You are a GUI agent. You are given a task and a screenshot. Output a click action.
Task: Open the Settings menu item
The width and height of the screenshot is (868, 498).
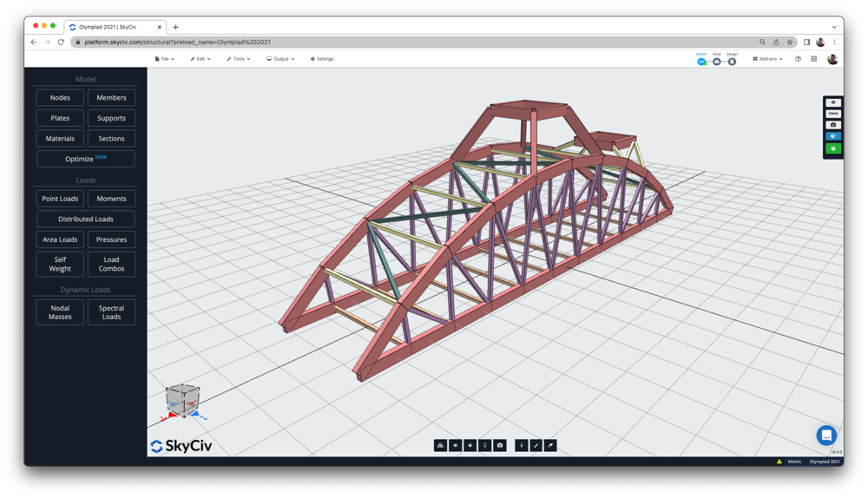click(x=322, y=59)
